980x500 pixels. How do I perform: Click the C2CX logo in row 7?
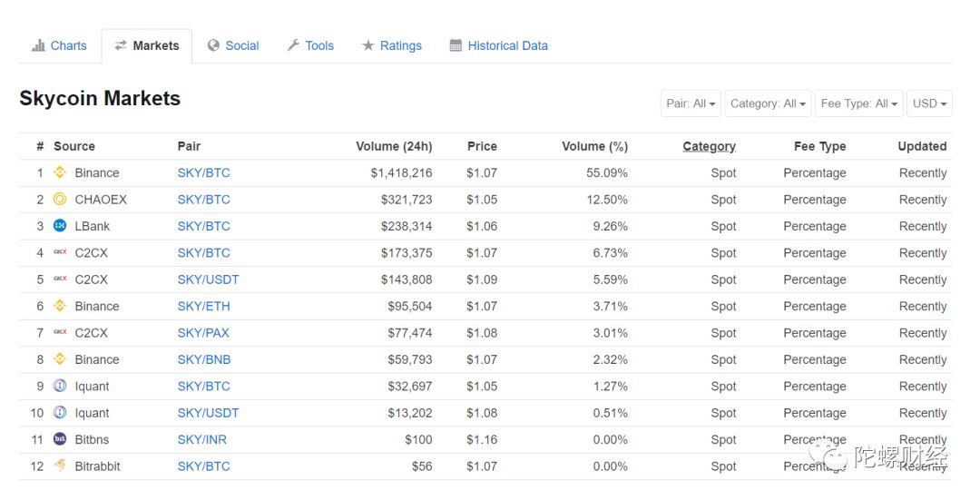coord(60,332)
